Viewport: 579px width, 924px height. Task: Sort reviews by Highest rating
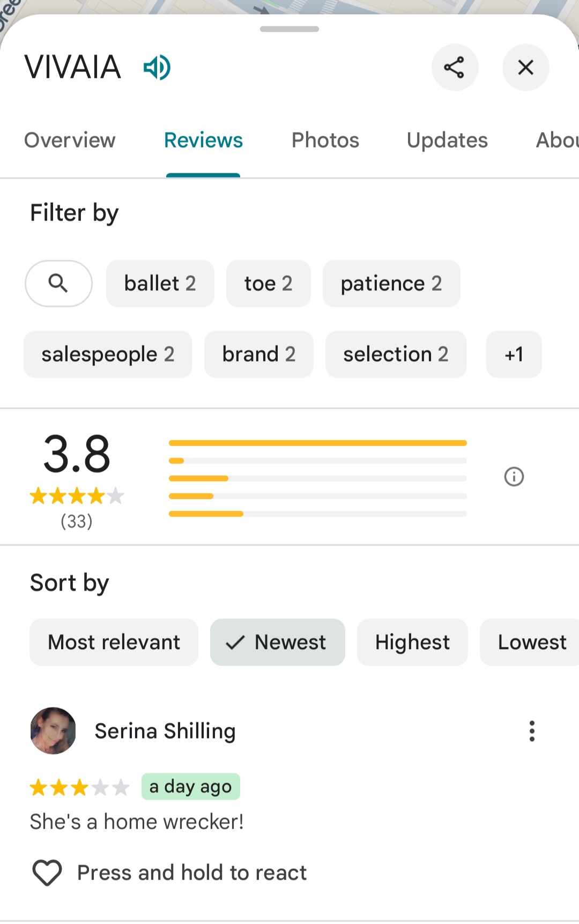pyautogui.click(x=412, y=642)
